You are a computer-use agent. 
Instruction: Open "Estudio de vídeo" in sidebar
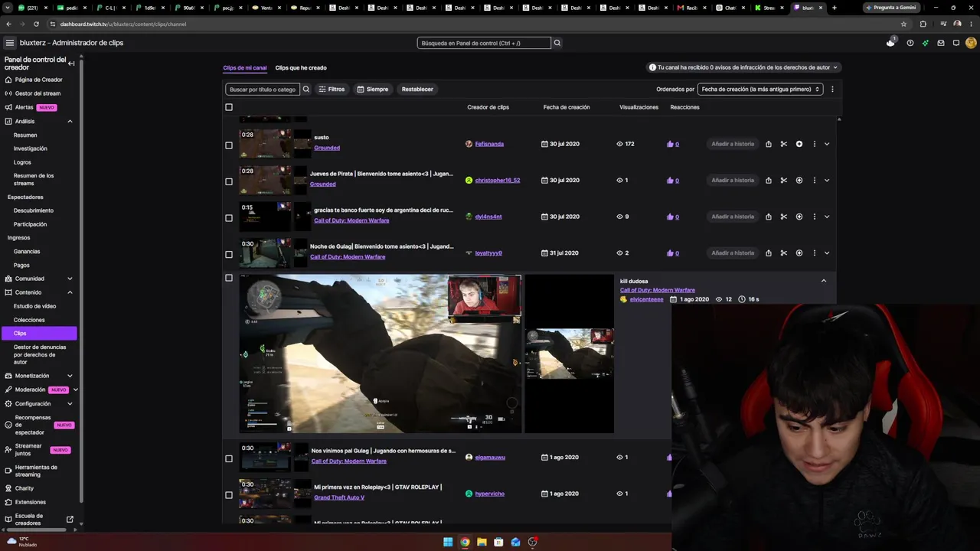click(34, 306)
